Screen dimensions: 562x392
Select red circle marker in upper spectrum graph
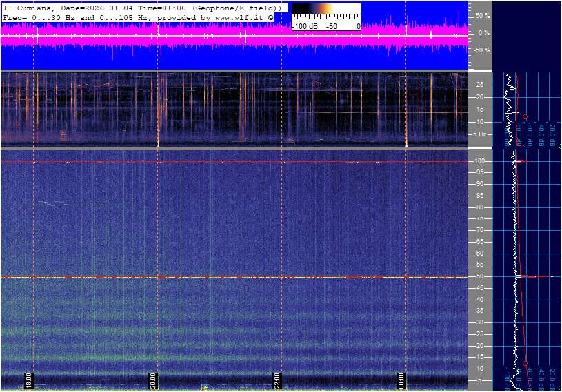pyautogui.click(x=525, y=117)
